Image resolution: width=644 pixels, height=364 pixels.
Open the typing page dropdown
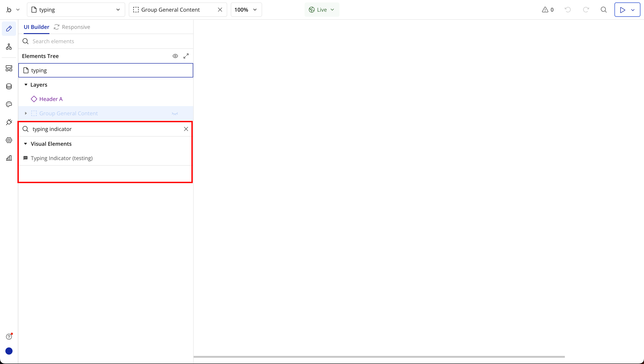tap(76, 10)
